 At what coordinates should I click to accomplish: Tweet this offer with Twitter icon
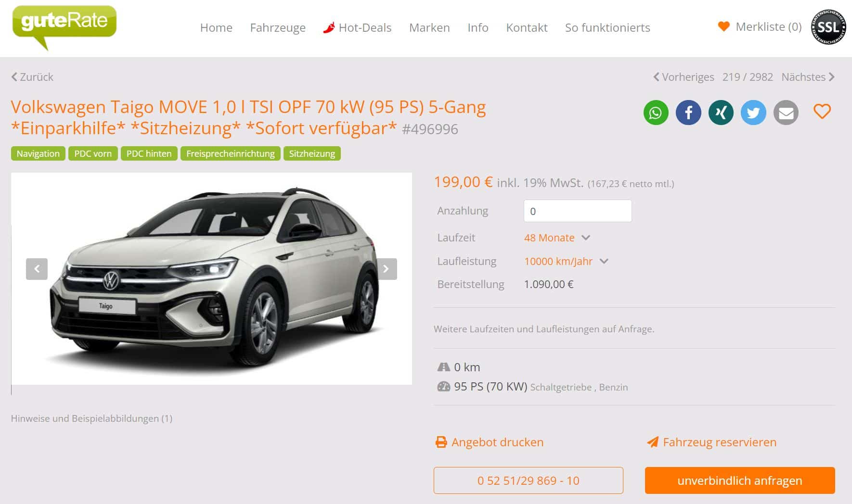tap(753, 113)
